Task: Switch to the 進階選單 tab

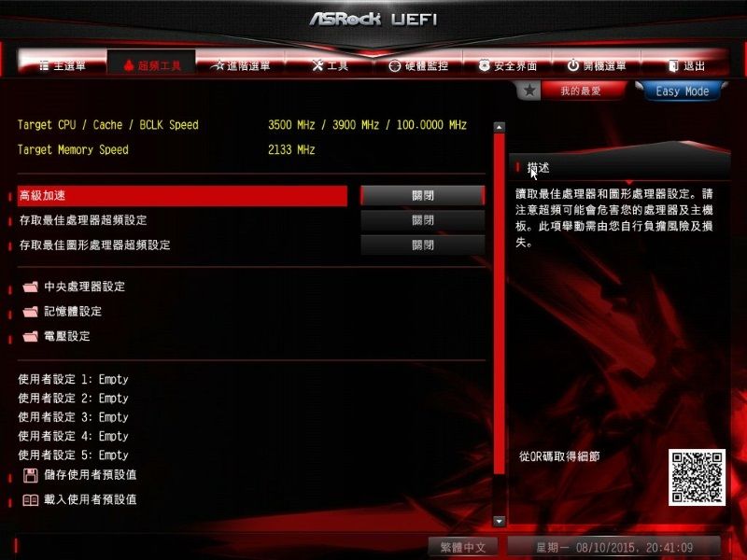Action: pyautogui.click(x=241, y=65)
